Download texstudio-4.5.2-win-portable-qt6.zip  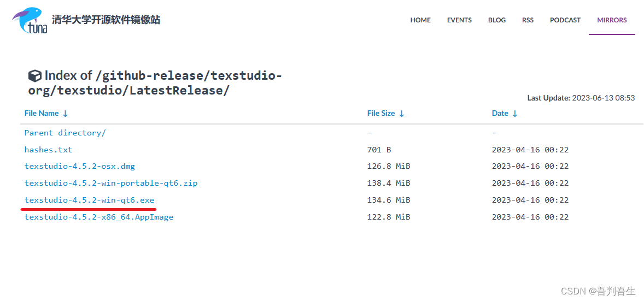point(111,183)
